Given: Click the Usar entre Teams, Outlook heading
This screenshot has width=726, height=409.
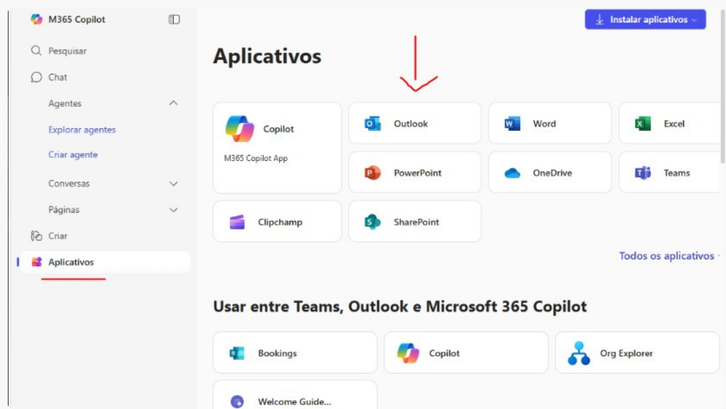Looking at the screenshot, I should pos(400,307).
